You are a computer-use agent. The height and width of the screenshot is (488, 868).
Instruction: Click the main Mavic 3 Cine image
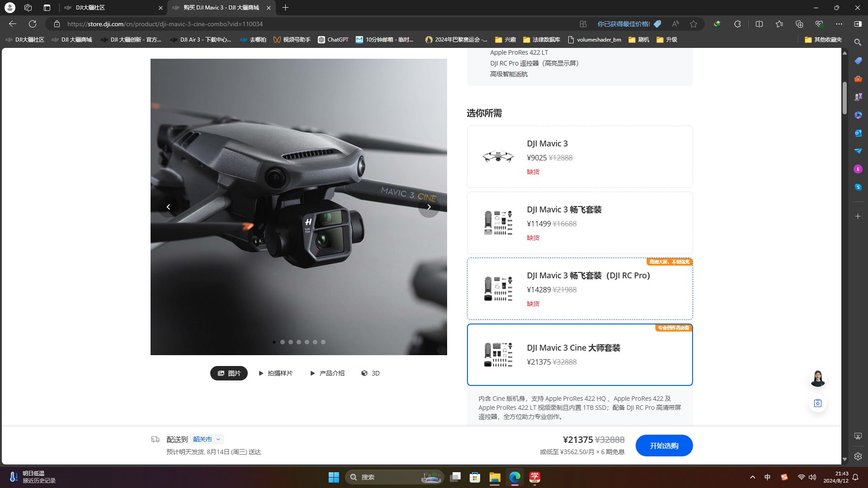tap(298, 207)
